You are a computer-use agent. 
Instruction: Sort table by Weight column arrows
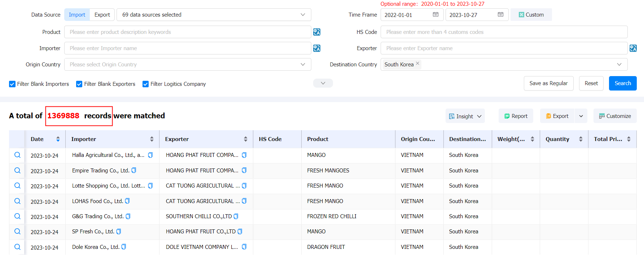[533, 139]
